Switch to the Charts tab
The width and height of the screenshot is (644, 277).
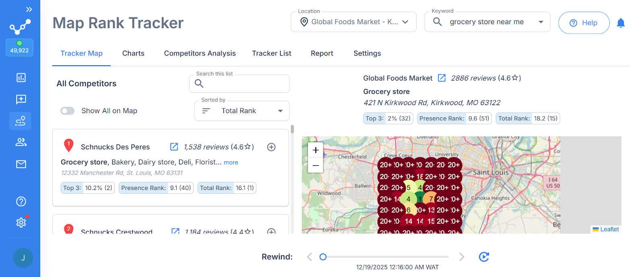[x=133, y=53]
